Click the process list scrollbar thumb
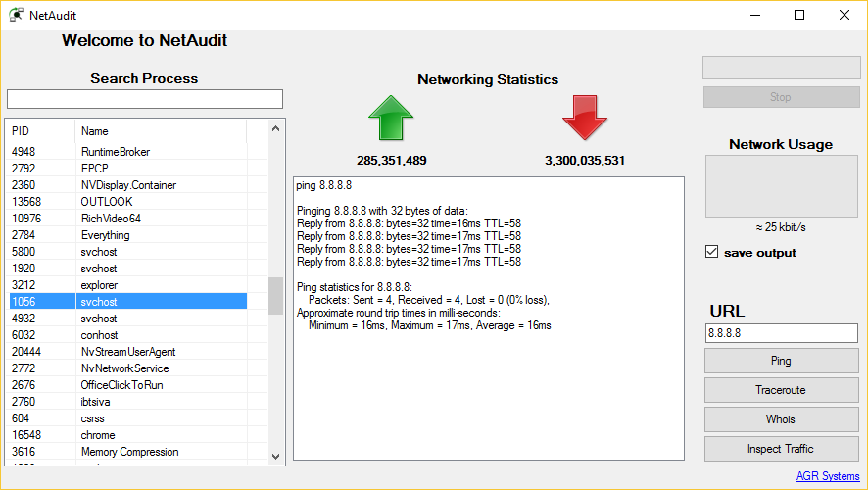 click(x=275, y=296)
